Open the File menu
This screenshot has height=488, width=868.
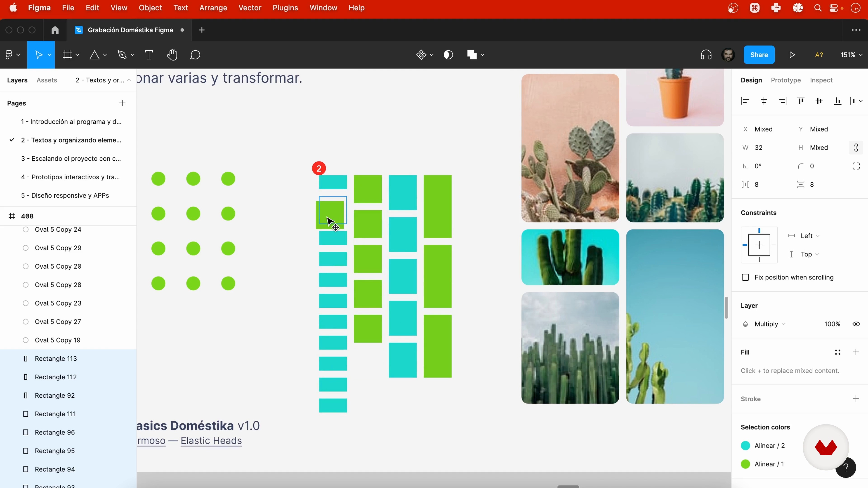68,8
